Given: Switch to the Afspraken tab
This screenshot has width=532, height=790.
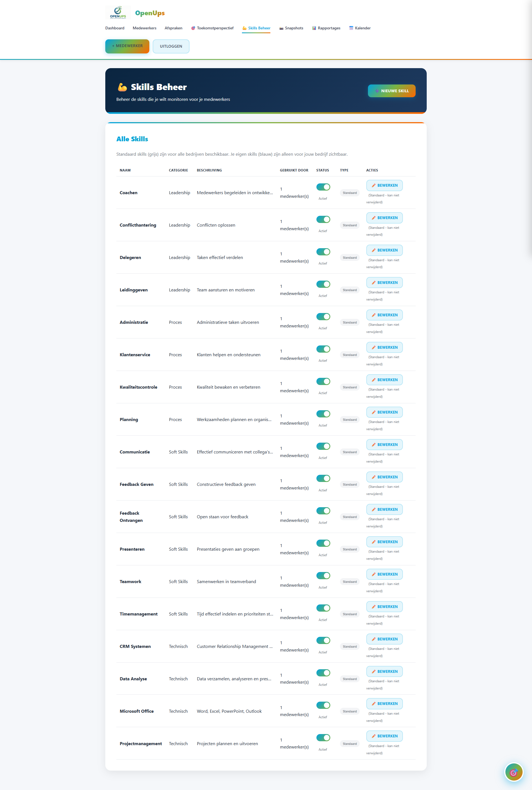Looking at the screenshot, I should coord(173,28).
